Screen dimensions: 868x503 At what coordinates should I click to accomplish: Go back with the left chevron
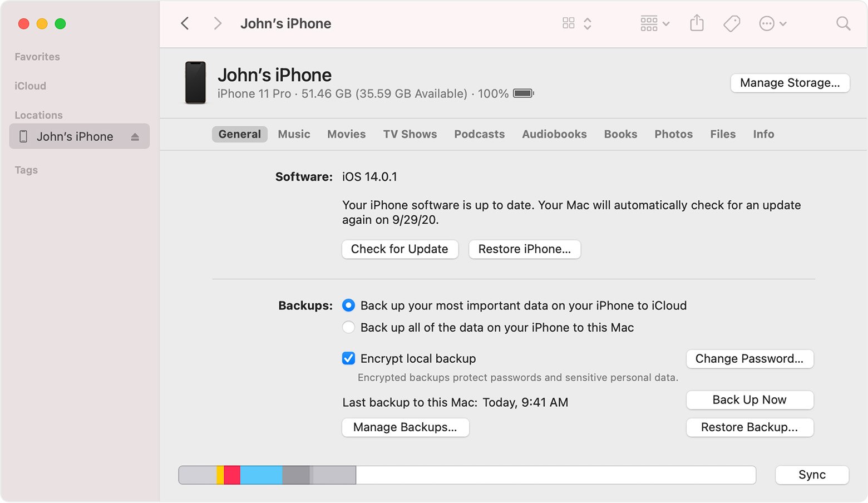pos(185,23)
